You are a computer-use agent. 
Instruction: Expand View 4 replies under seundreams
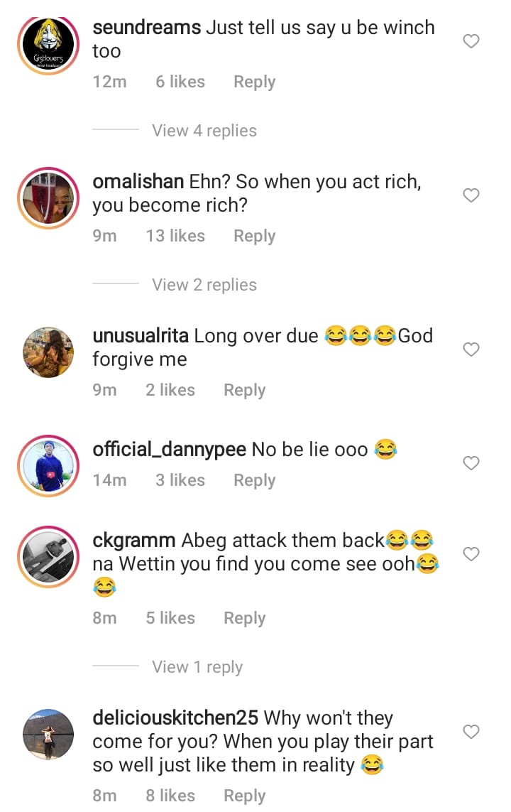[204, 131]
